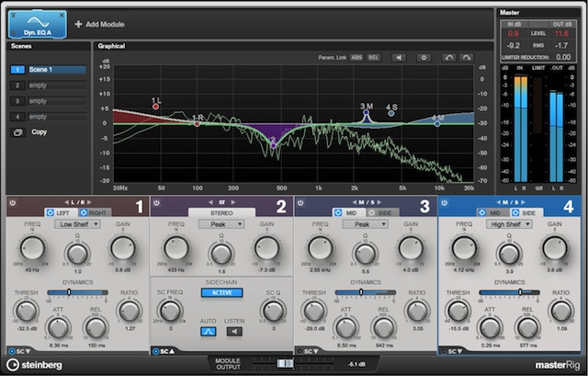The width and height of the screenshot is (588, 376).
Task: Open the graphical settings gear icon
Action: pyautogui.click(x=424, y=57)
